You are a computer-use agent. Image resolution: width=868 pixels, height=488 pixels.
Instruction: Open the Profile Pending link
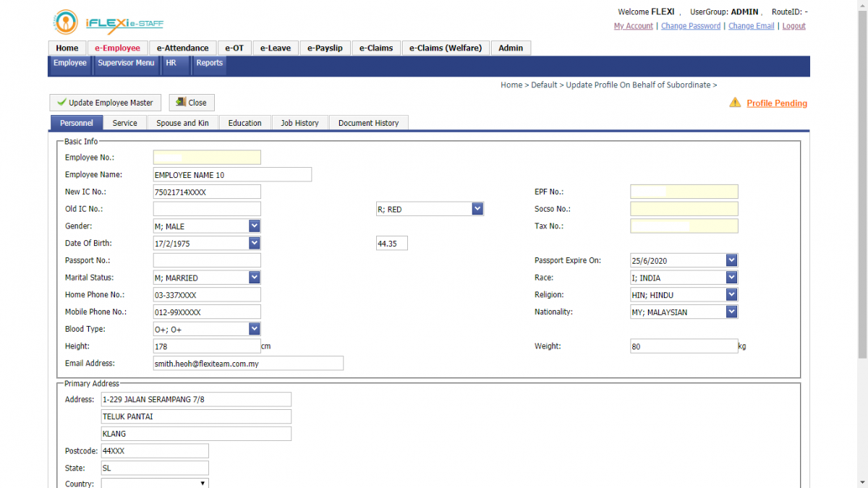click(x=777, y=103)
